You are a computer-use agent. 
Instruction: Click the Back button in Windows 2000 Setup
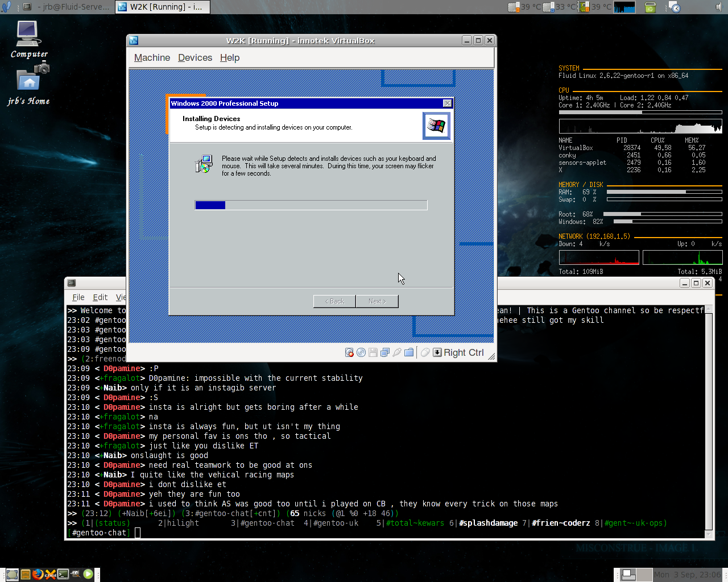[334, 301]
